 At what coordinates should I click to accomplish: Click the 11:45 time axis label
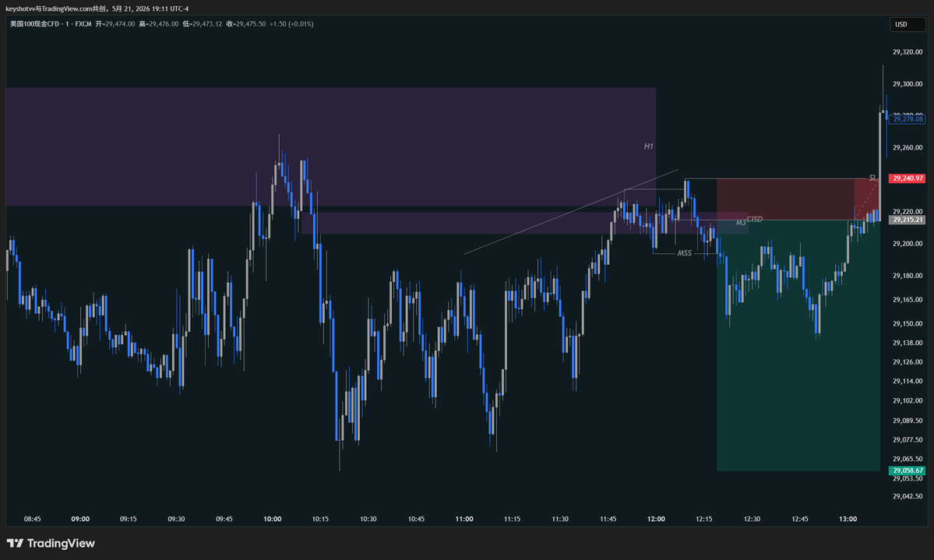[608, 519]
